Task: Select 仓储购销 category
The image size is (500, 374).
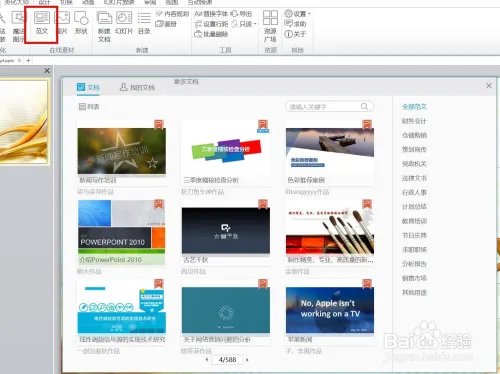Action: click(414, 135)
